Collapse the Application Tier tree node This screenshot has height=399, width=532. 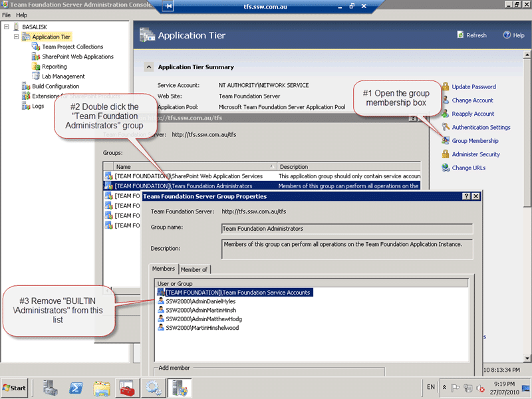(x=16, y=37)
